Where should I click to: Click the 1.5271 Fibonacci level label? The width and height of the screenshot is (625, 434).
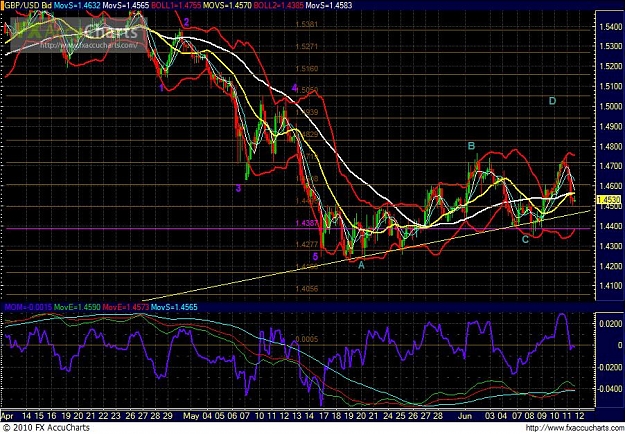[x=307, y=46]
